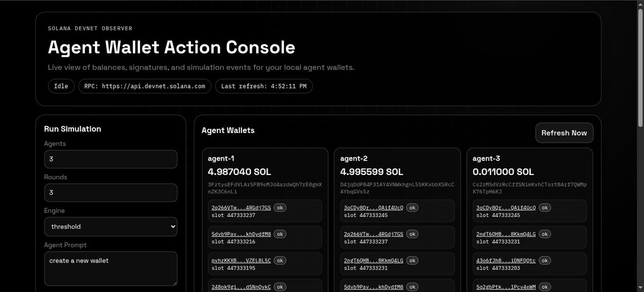Click ok badge beside agent-1 2q266VTw signature
This screenshot has height=292, width=644.
click(x=281, y=207)
